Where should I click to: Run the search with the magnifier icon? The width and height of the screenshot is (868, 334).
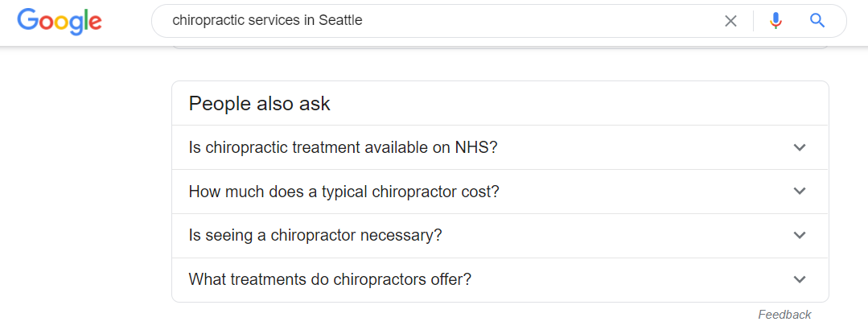[x=817, y=21]
